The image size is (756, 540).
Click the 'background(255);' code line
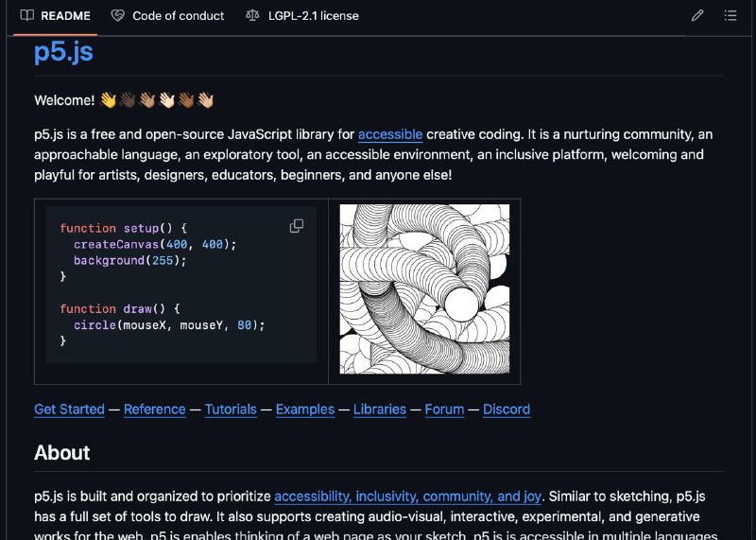[x=129, y=261]
